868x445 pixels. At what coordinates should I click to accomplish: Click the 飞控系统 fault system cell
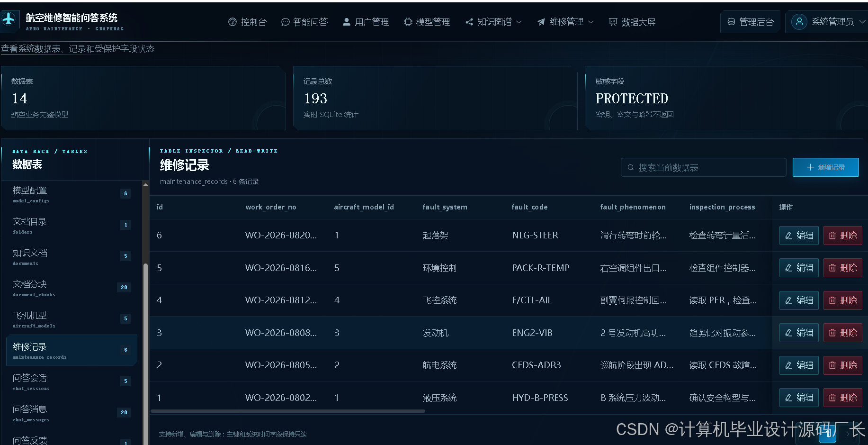tap(439, 300)
